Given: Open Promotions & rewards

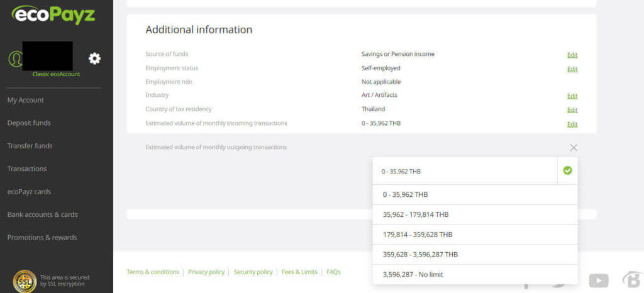Looking at the screenshot, I should pyautogui.click(x=42, y=238).
